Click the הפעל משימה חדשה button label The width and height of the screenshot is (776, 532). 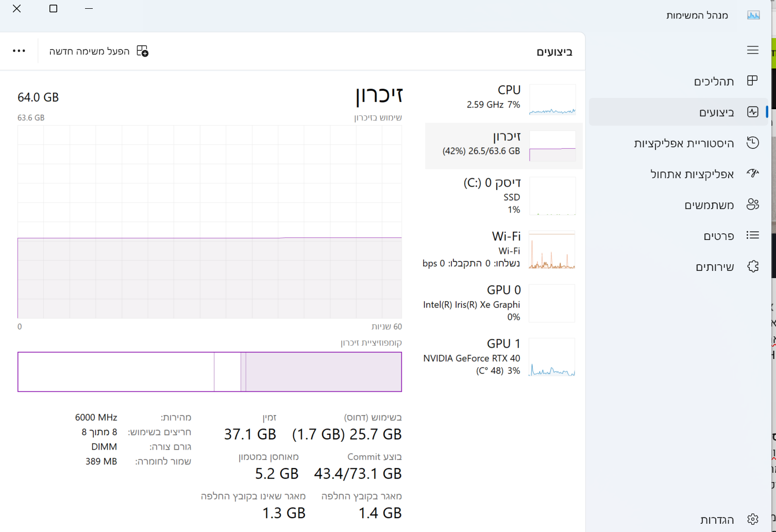click(89, 51)
